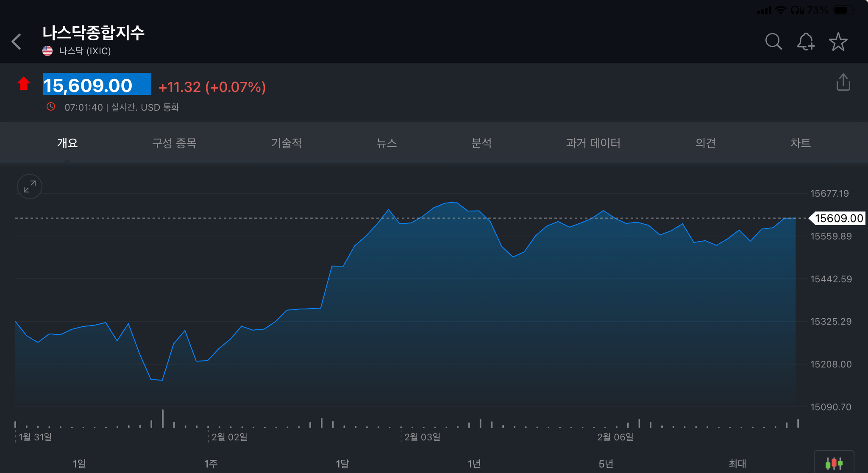Screen dimensions: 868x473
Task: Add price alert with bell icon
Action: [x=806, y=42]
